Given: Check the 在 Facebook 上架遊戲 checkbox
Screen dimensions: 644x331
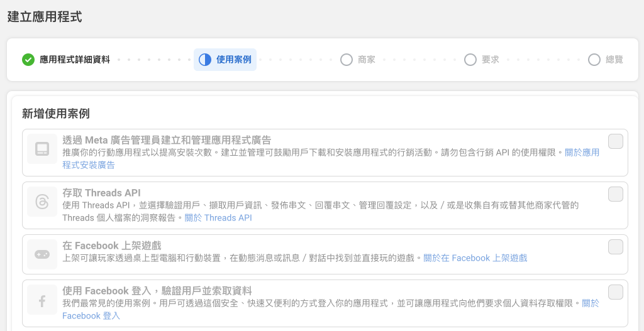Looking at the screenshot, I should 616,247.
